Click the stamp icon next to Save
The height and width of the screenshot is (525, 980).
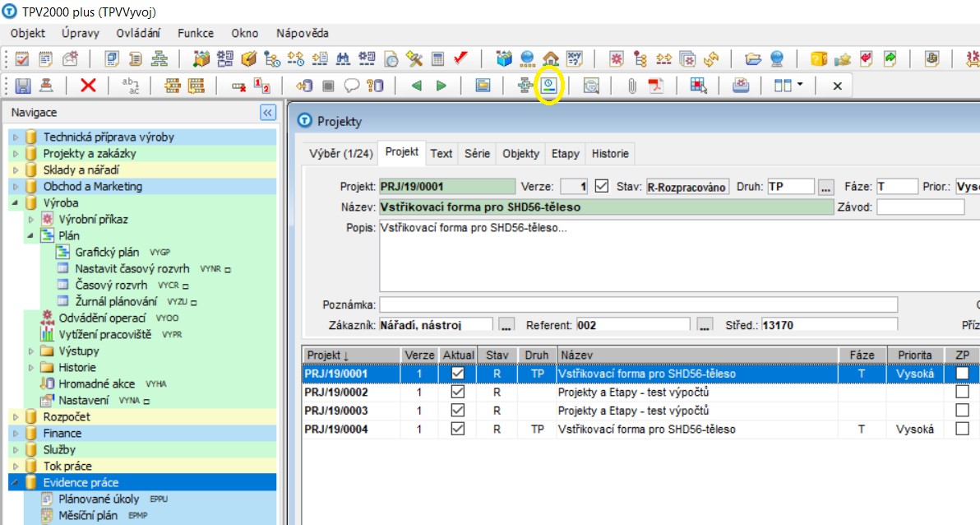coord(46,86)
